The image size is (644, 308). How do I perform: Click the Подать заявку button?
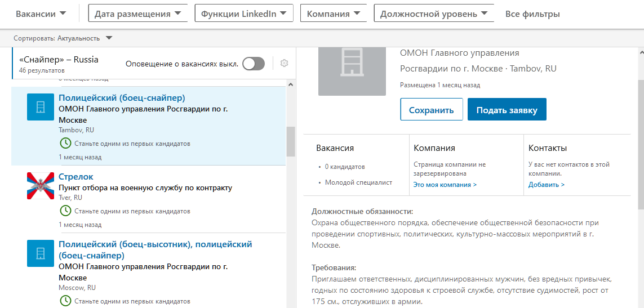[507, 109]
